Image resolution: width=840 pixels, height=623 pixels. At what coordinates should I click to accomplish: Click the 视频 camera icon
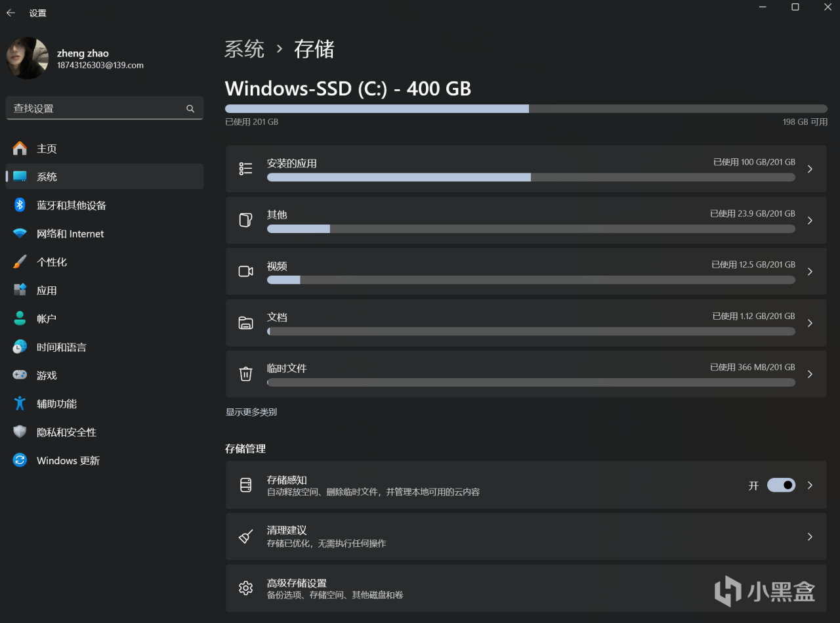[x=246, y=271]
